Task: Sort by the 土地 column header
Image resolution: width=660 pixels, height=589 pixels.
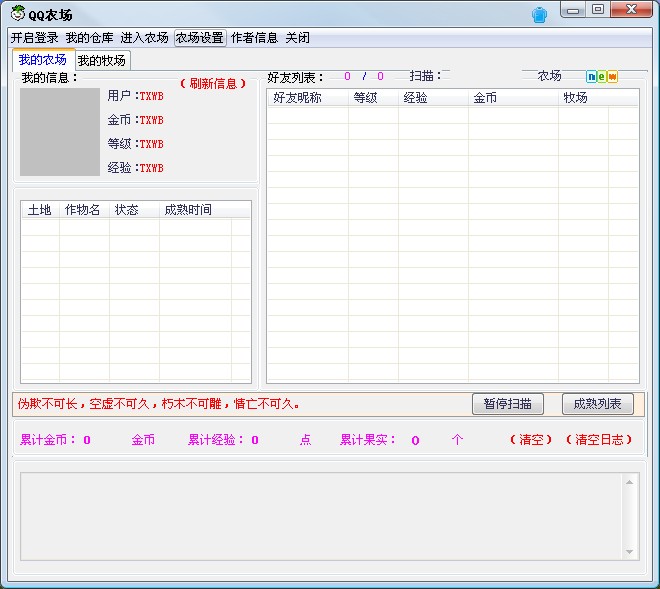Action: point(40,210)
